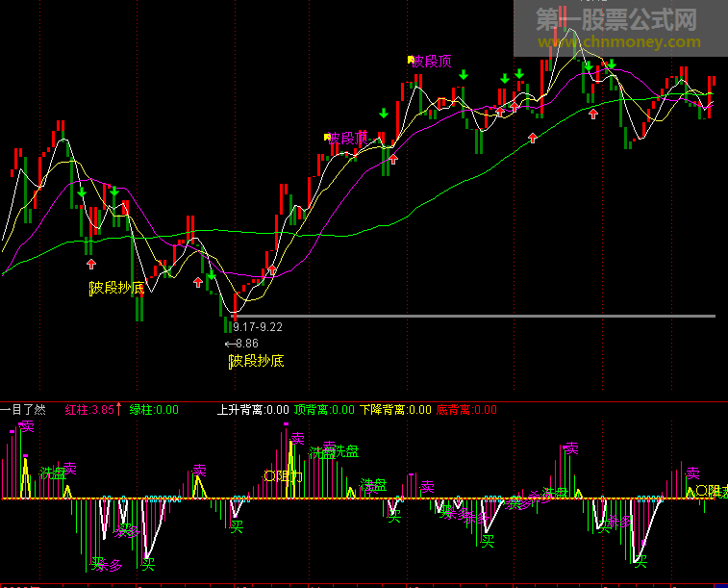Viewport: 728px width, 588px height.
Task: Select the 一目了然 indicator name
Action: (23, 409)
